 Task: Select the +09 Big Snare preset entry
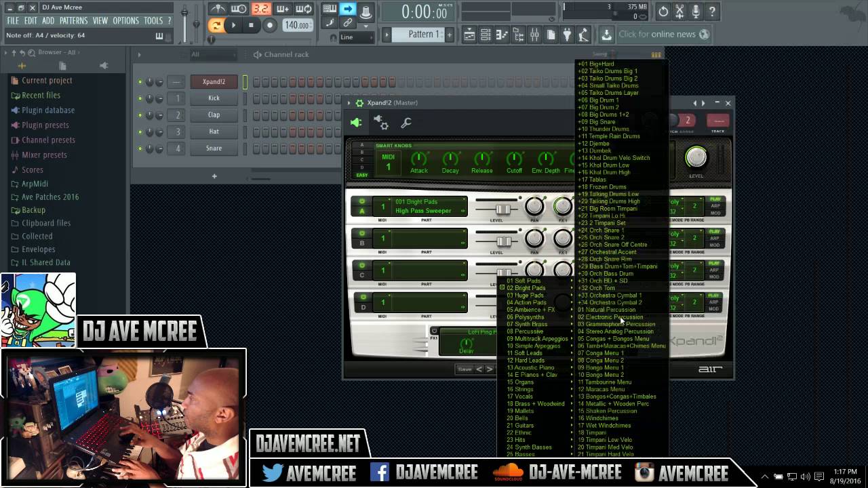(x=597, y=121)
